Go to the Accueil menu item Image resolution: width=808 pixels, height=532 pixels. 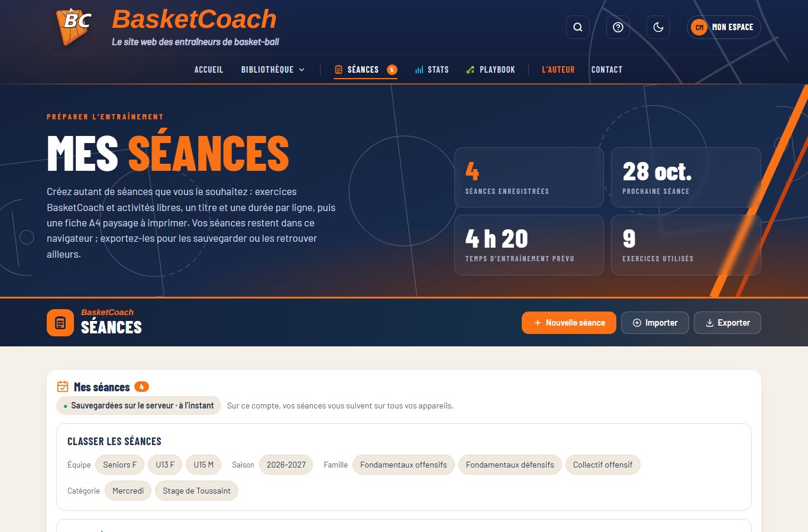pyautogui.click(x=209, y=70)
